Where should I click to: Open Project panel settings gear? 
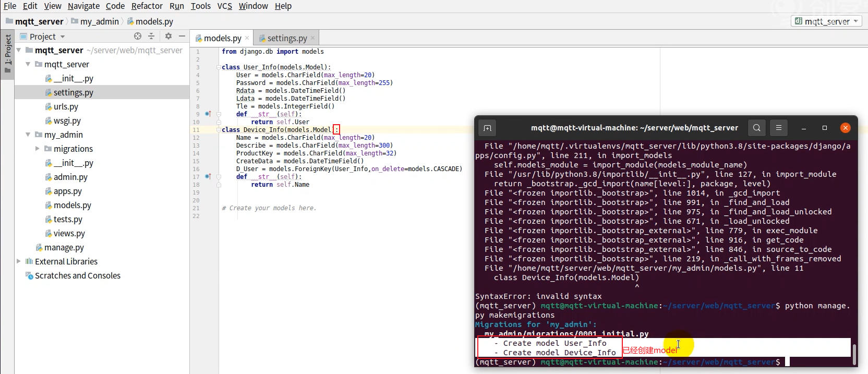[x=168, y=36]
